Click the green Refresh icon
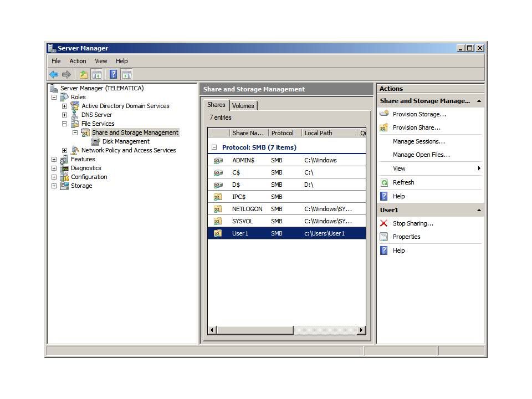532x399 pixels. [x=384, y=182]
